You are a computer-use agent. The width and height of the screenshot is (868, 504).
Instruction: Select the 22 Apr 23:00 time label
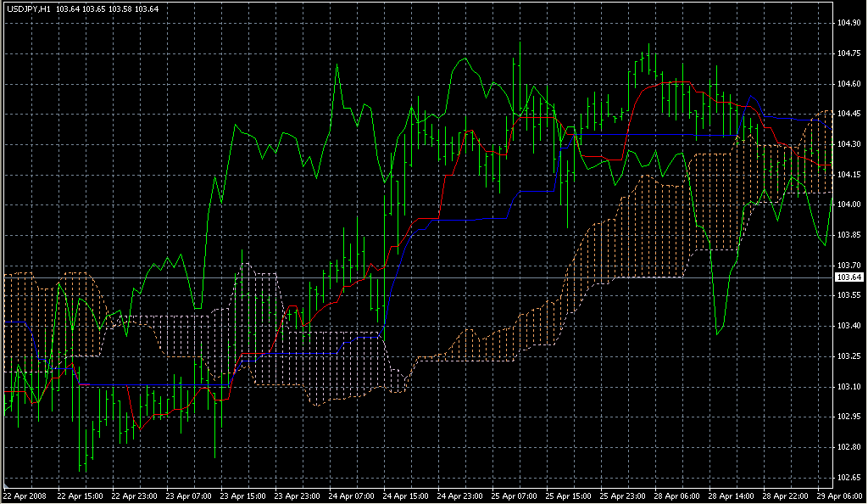134,496
